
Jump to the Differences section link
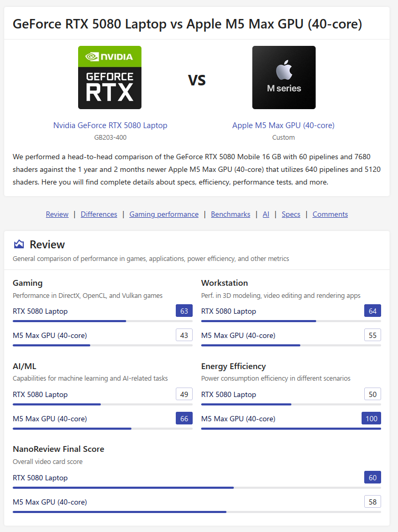coord(99,214)
